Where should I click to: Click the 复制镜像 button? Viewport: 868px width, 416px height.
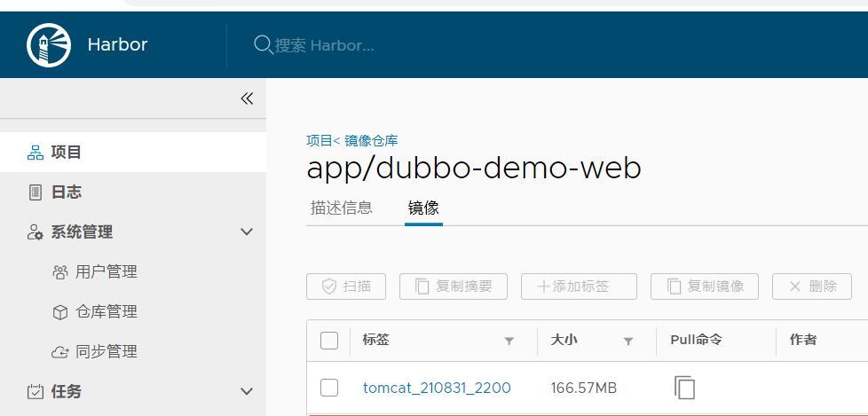coord(704,286)
